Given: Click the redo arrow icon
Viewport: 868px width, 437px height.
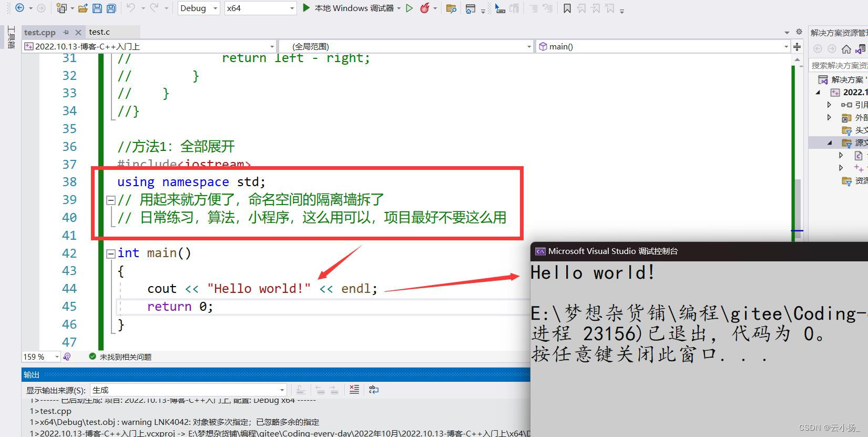Looking at the screenshot, I should pos(154,8).
